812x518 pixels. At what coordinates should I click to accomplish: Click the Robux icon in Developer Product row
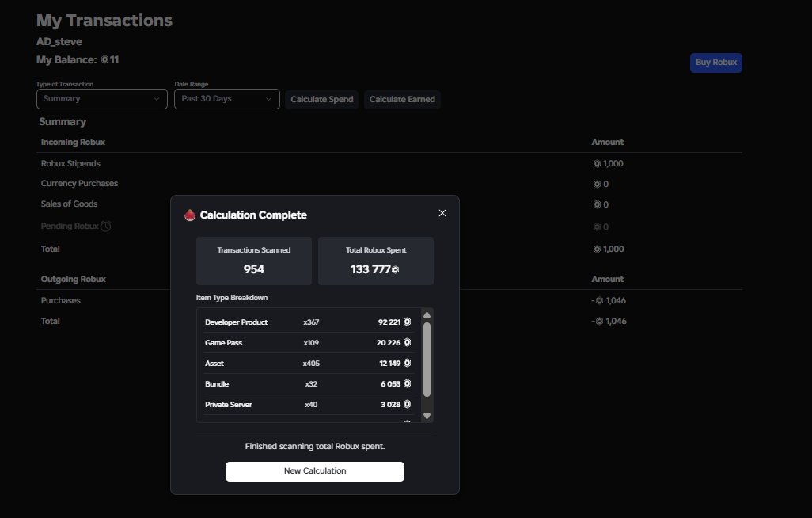pos(407,322)
